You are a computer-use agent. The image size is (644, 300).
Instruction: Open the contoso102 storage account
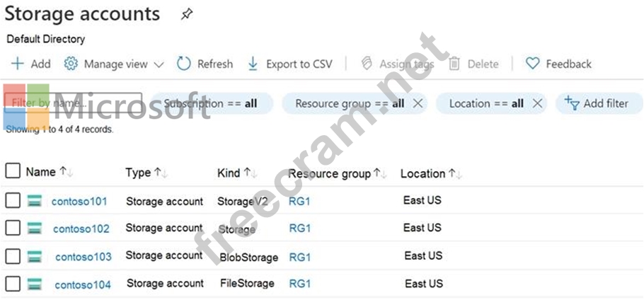pyautogui.click(x=81, y=229)
